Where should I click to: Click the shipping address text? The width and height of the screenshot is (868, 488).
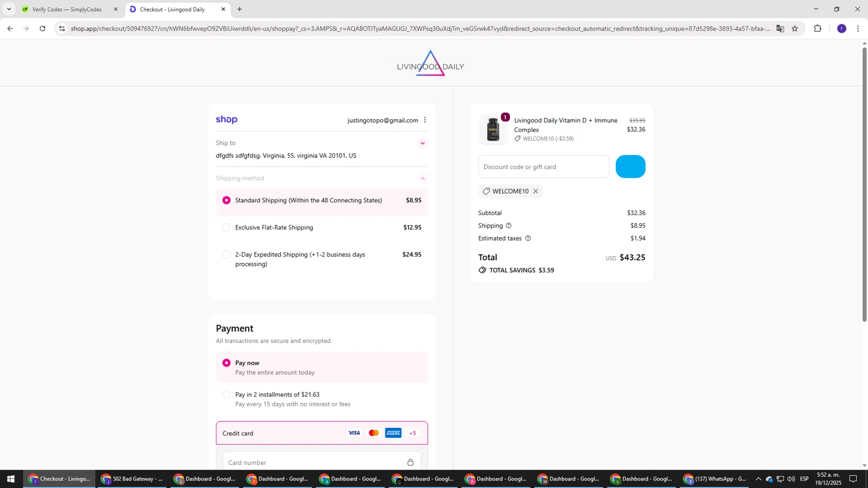click(286, 156)
